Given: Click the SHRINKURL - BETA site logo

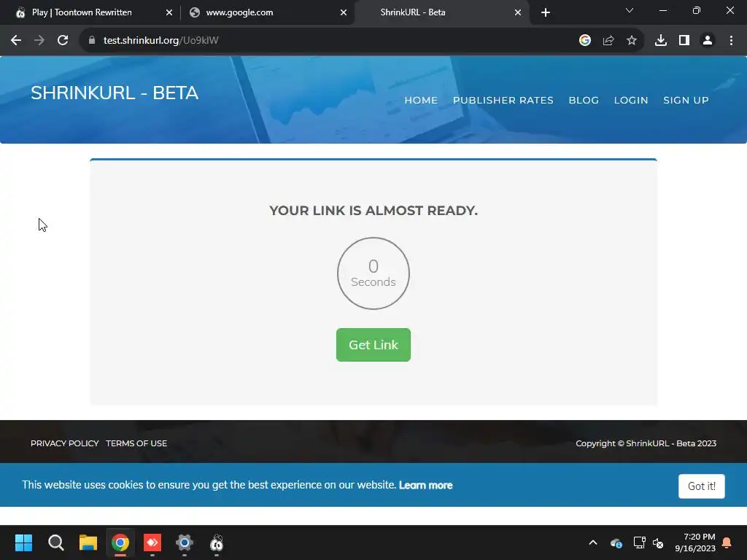Looking at the screenshot, I should pyautogui.click(x=115, y=93).
